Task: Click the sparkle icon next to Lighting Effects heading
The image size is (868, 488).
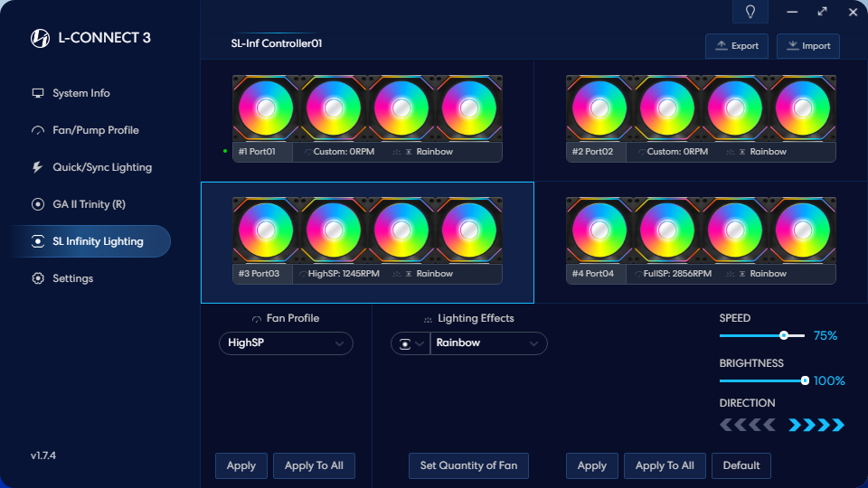Action: (x=428, y=319)
